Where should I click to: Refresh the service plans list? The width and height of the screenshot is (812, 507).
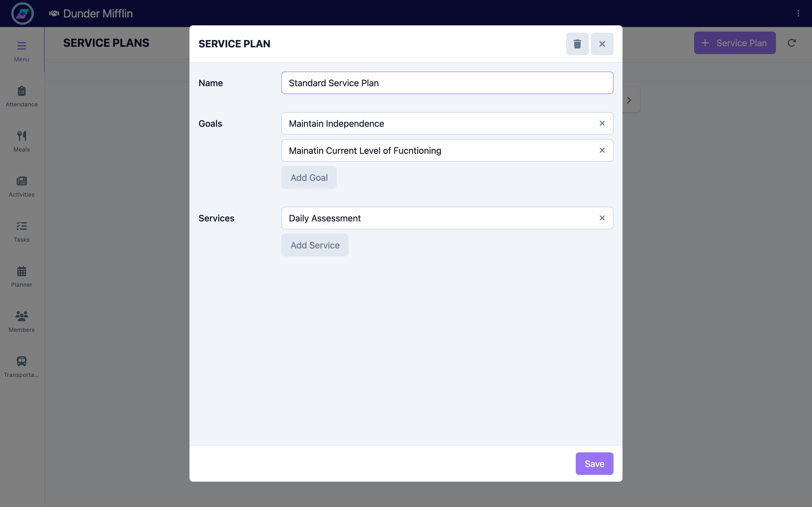click(791, 43)
